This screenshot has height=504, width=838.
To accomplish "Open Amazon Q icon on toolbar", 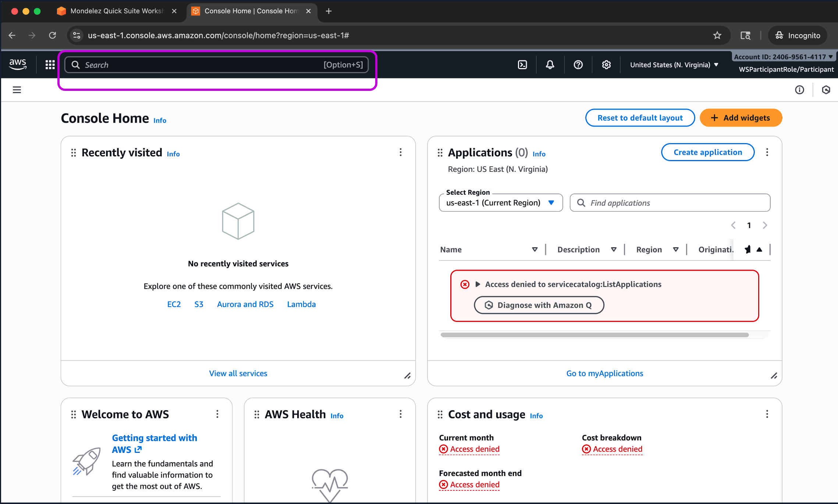I will coord(826,90).
